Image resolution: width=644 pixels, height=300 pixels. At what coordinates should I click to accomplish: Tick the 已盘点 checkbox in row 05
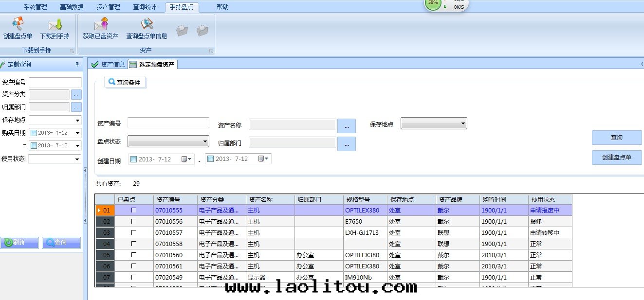(x=134, y=255)
